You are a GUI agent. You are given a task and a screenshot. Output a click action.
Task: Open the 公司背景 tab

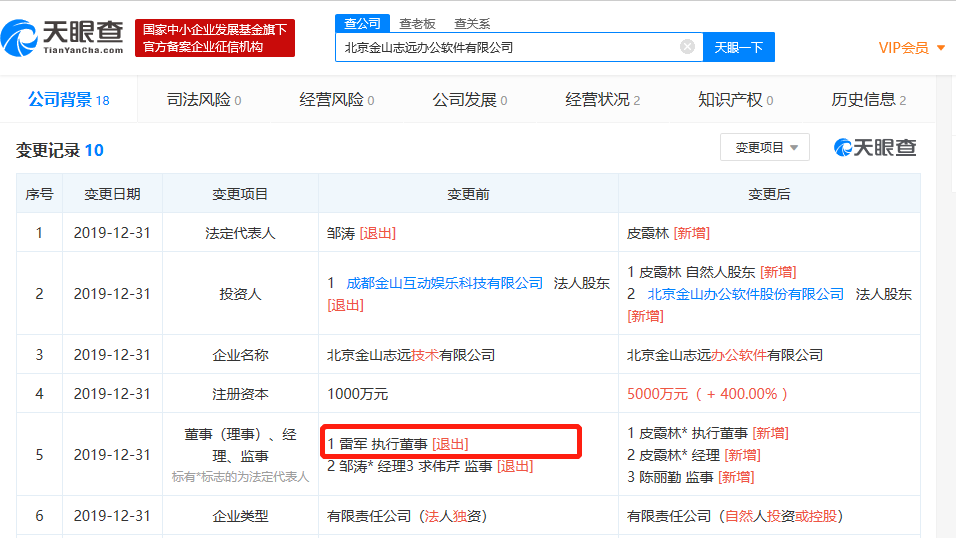[x=68, y=99]
